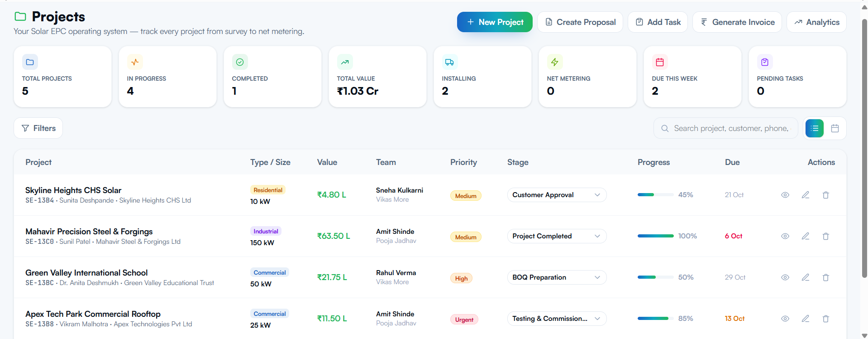Sort by Due column header
Screen dimensions: 868x339
[732, 162]
